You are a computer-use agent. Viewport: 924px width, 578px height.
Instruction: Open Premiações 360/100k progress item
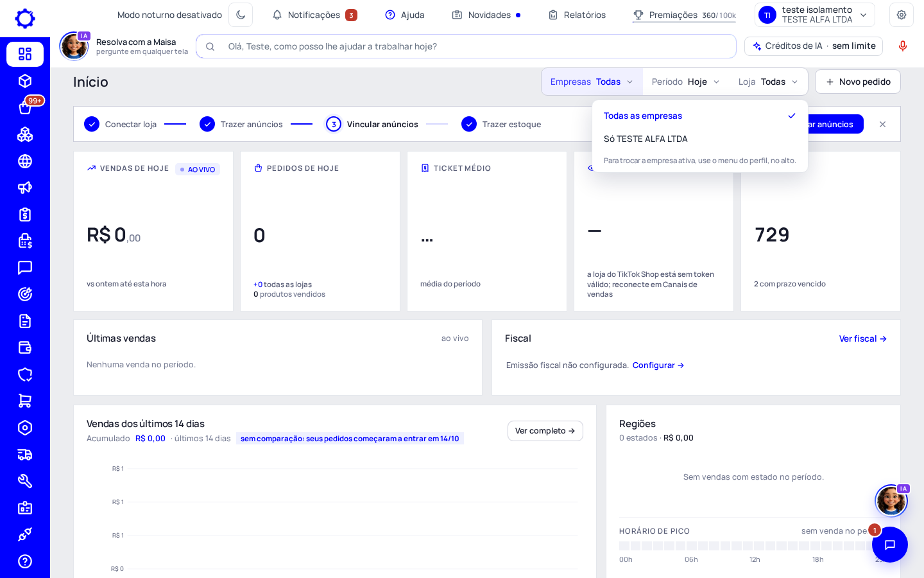click(x=684, y=15)
